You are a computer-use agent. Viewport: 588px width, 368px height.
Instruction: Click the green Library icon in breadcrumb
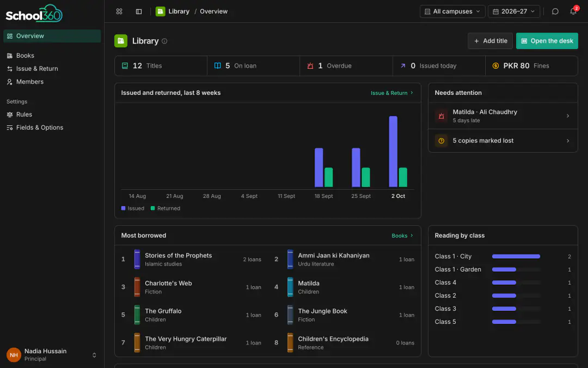tap(161, 11)
